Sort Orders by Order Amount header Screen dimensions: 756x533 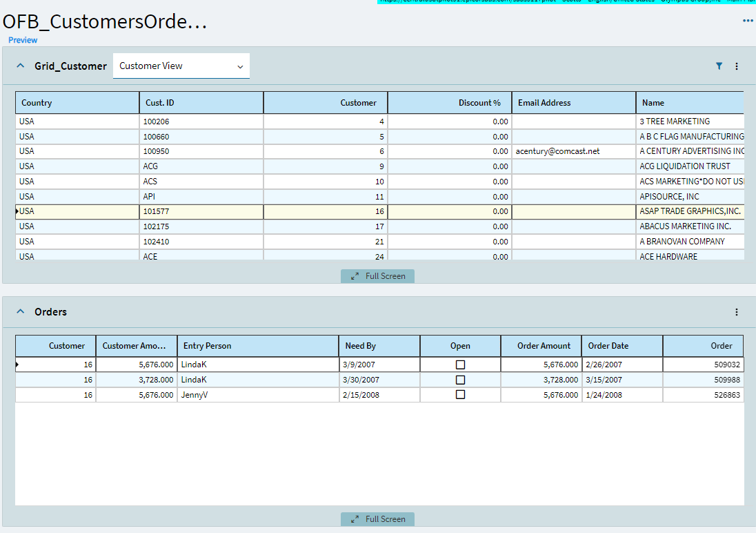(541, 346)
